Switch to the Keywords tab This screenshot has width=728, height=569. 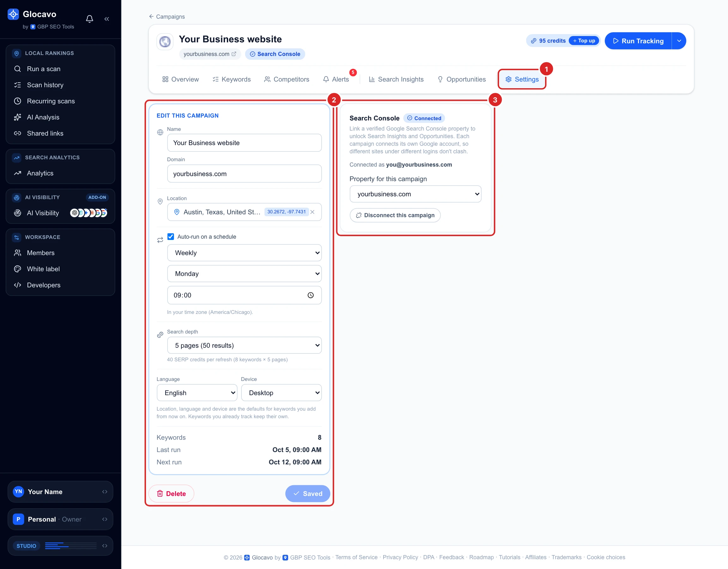click(232, 79)
